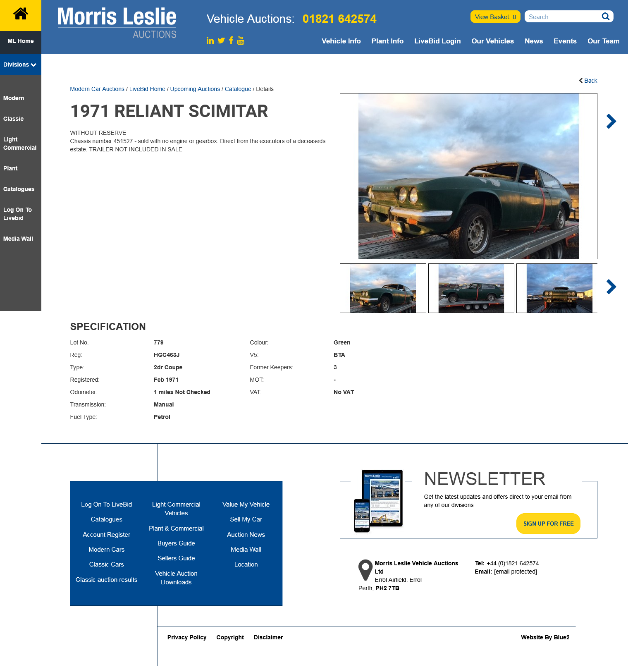The width and height of the screenshot is (628, 672).
Task: Open Sellers Guide footer link
Action: tap(176, 558)
